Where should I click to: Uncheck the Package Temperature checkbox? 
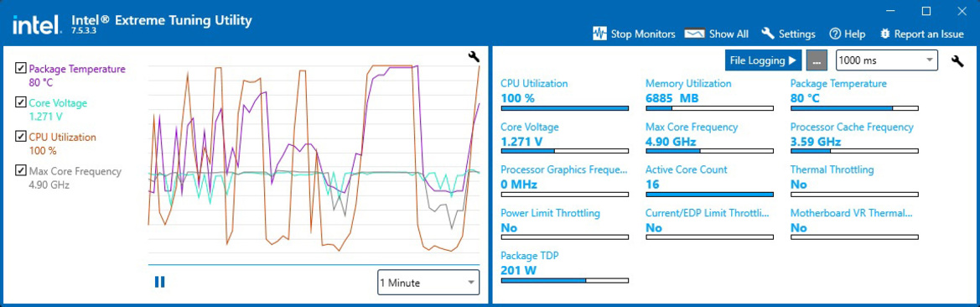[21, 68]
